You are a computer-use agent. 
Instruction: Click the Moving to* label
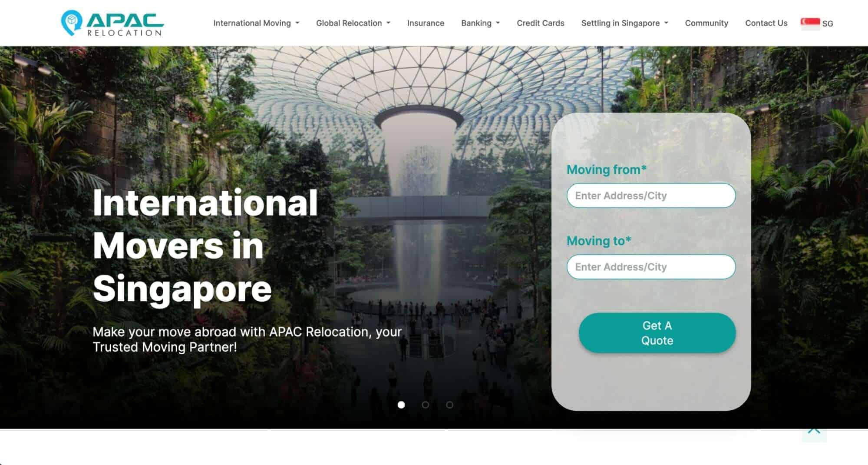click(x=599, y=241)
